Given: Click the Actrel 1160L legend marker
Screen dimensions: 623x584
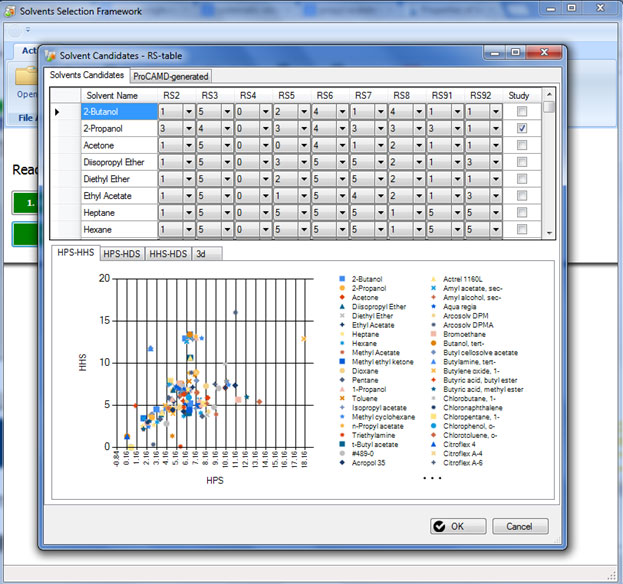Looking at the screenshot, I should [432, 279].
